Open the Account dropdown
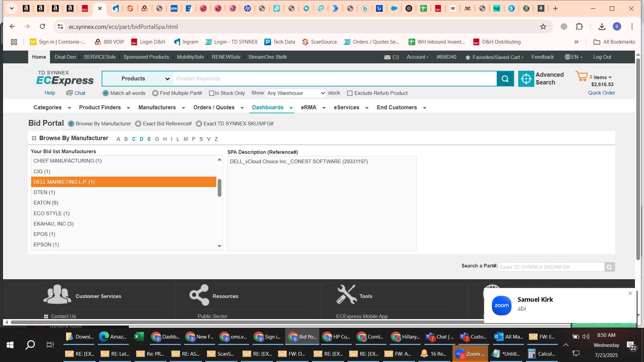Screen dimensions: 644x362 tap(418, 57)
